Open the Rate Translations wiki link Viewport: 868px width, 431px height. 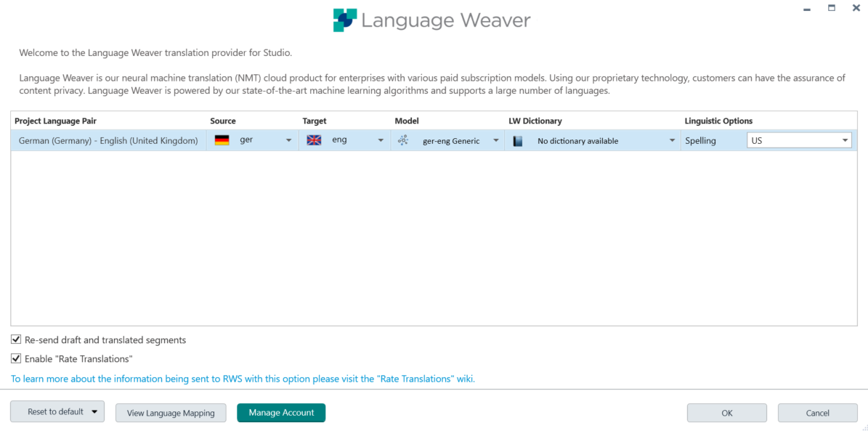click(x=243, y=379)
